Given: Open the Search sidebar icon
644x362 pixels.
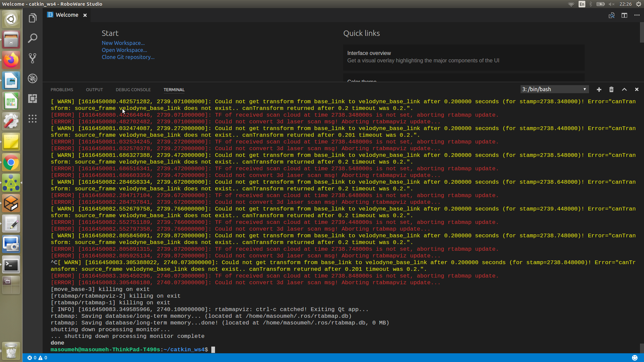Looking at the screenshot, I should [33, 38].
